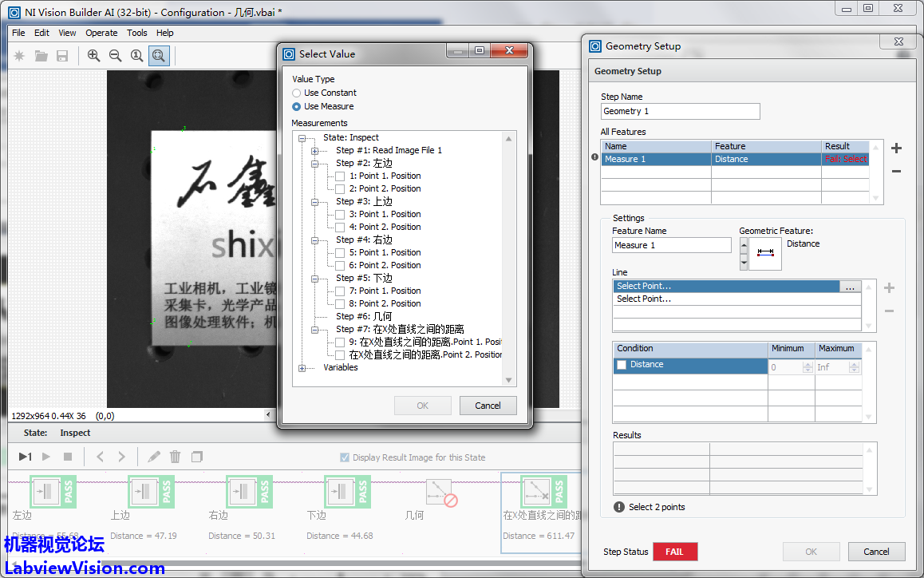Select the Use Constant radio button
The image size is (924, 578).
point(297,93)
